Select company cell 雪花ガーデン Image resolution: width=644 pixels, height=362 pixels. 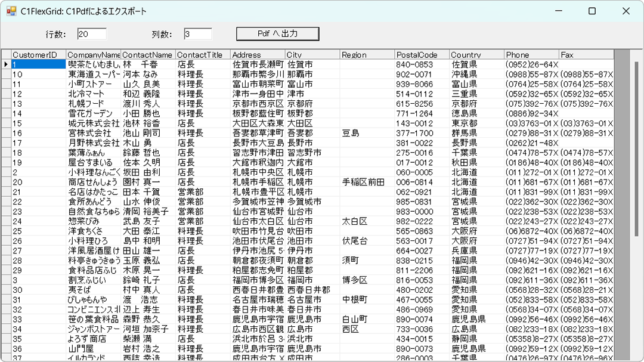pos(93,113)
